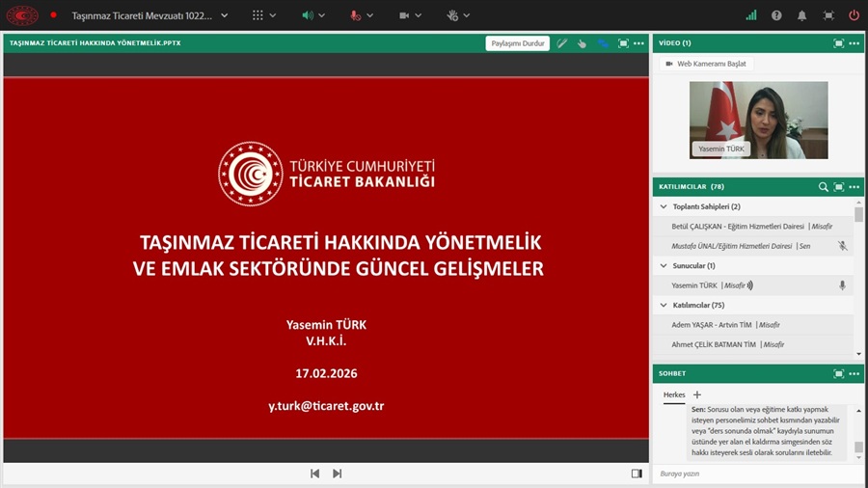Click the Buraya yazın chat input field
The width and height of the screenshot is (868, 488).
click(752, 474)
